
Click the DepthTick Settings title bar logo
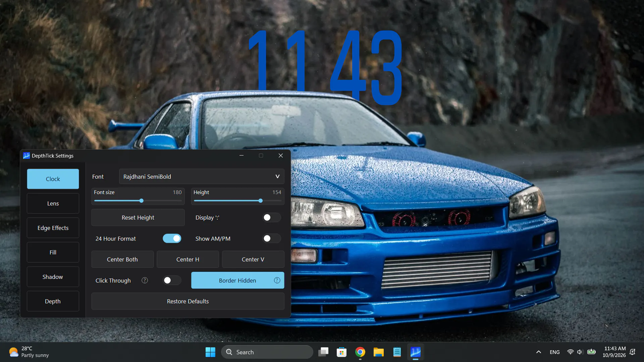point(26,156)
